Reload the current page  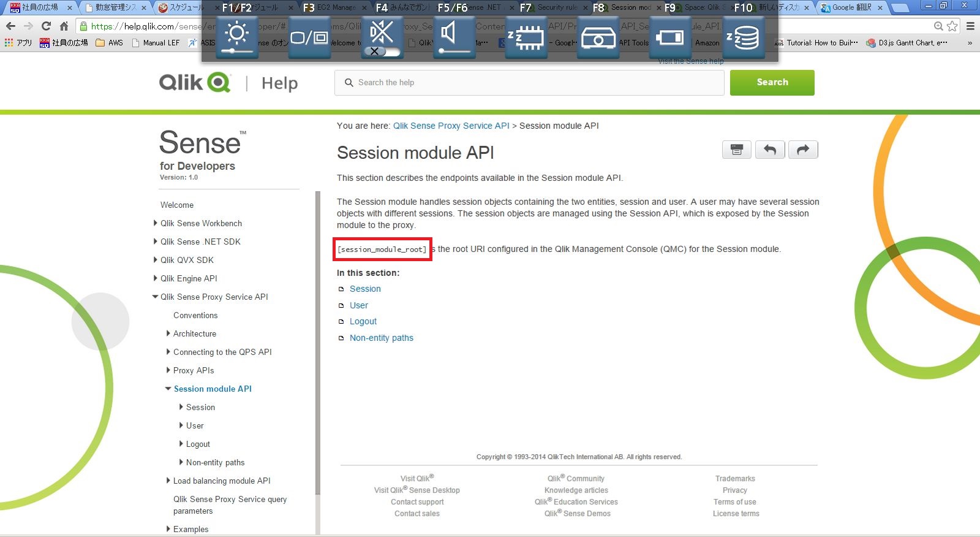(46, 26)
